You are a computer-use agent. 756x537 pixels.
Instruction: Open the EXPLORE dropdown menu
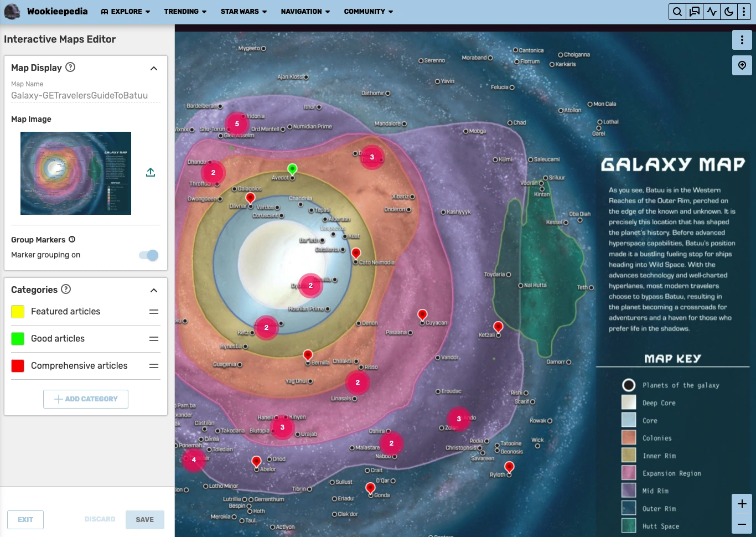[x=126, y=11]
